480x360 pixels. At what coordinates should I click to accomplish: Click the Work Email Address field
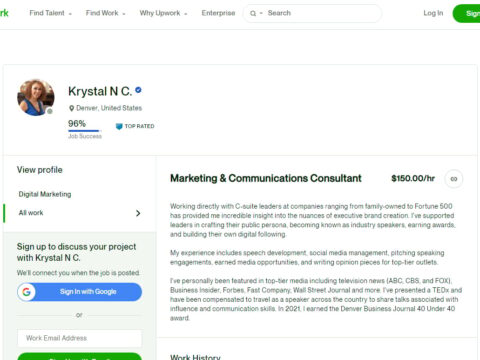click(x=79, y=338)
